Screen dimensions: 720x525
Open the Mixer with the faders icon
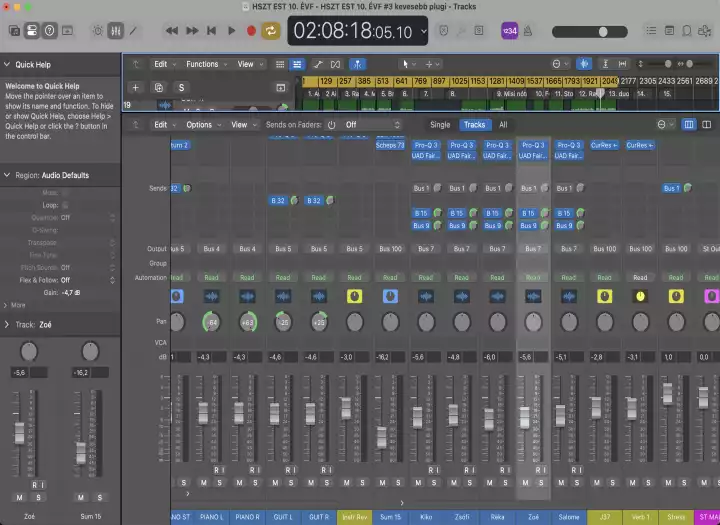click(117, 31)
